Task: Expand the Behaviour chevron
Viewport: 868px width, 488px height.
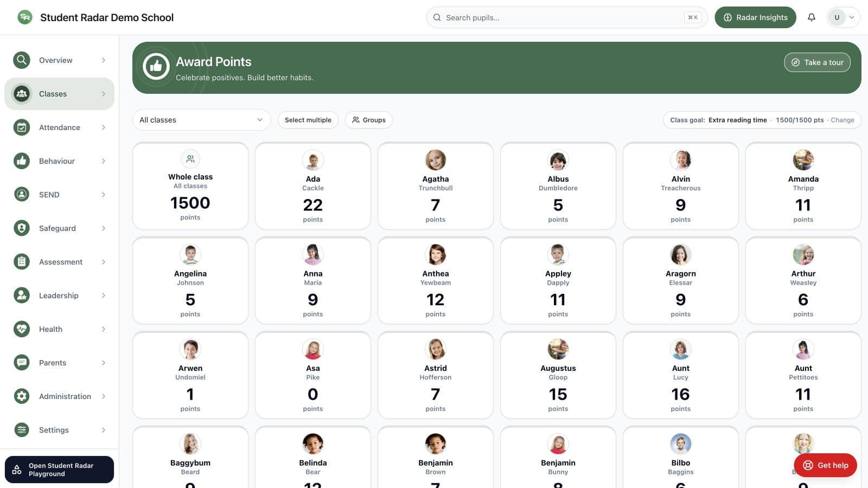Action: click(104, 161)
